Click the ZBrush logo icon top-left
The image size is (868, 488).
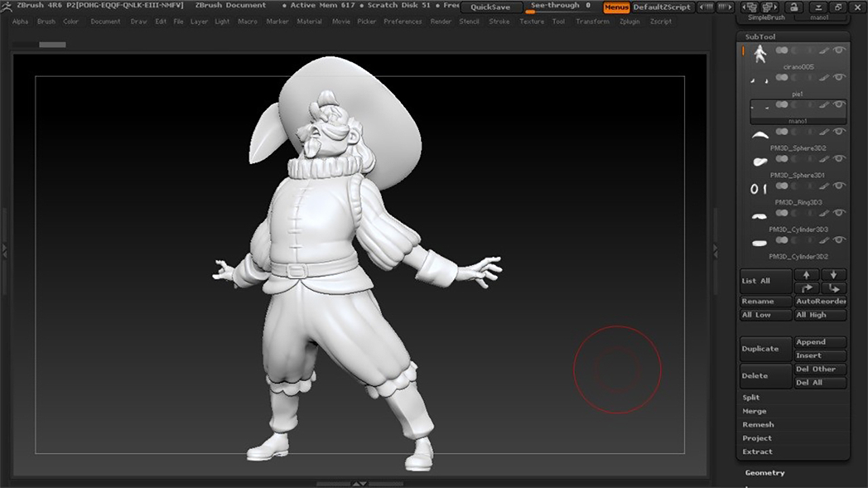click(6, 5)
